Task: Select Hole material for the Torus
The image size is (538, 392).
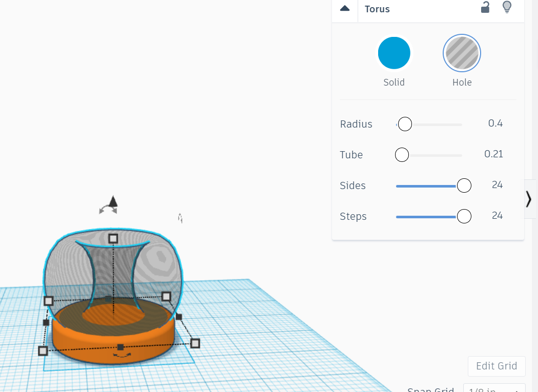Action: pos(462,53)
